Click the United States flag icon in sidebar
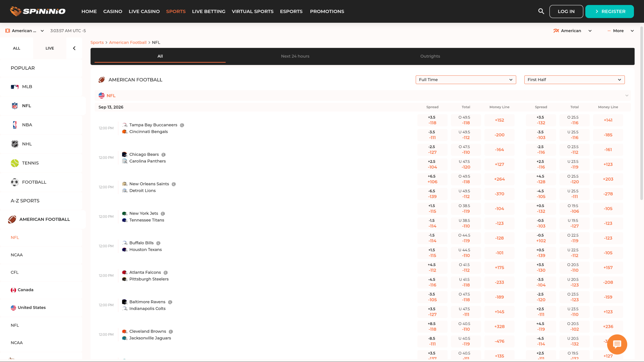The image size is (644, 362). pyautogui.click(x=13, y=308)
